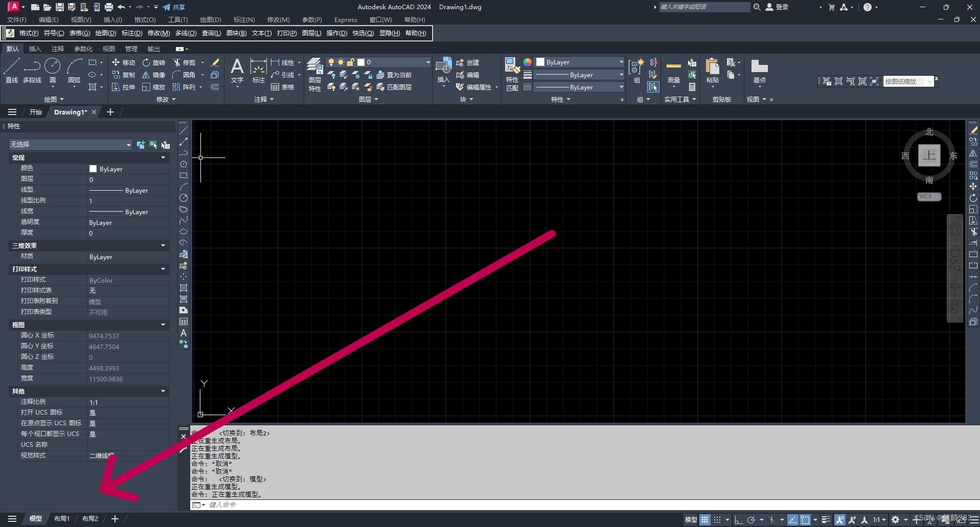Click 创建 create block button
Screen dimensions: 980x527
coord(468,62)
